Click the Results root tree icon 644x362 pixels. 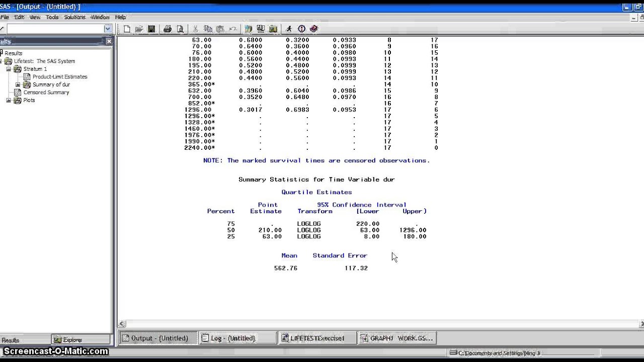[1, 53]
